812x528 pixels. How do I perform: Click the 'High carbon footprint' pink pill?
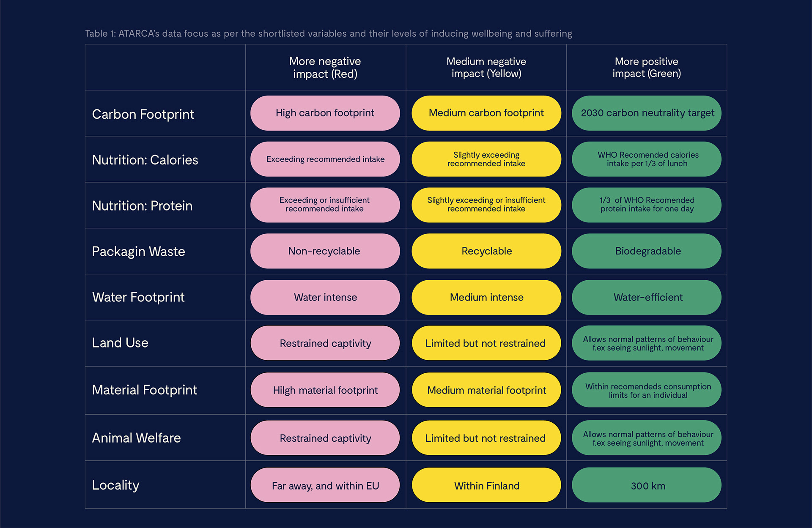[325, 113]
